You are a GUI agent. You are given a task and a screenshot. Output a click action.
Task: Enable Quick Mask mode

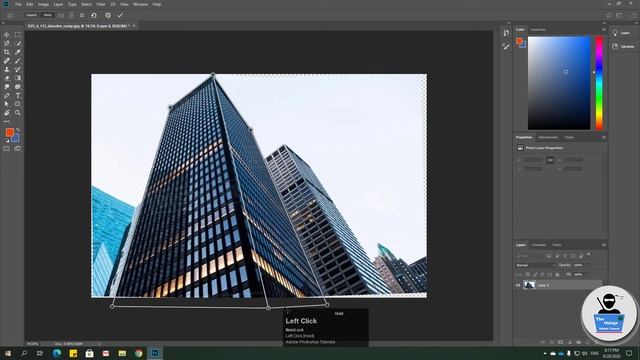click(7, 149)
